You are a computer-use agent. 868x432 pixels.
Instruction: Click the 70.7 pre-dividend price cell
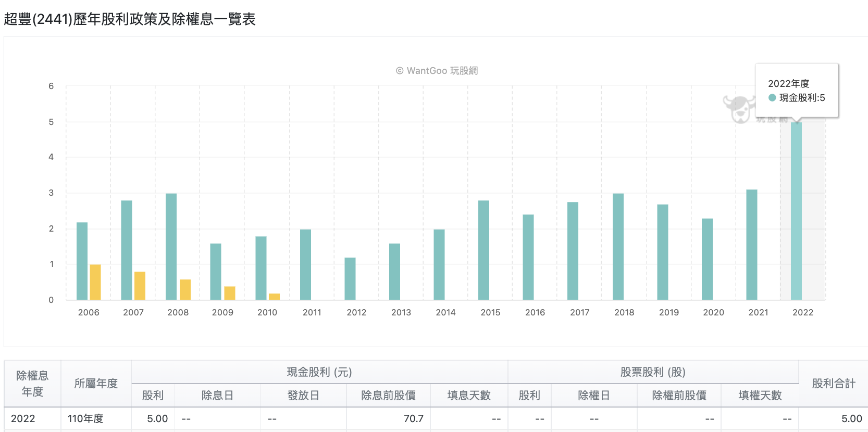tap(388, 418)
